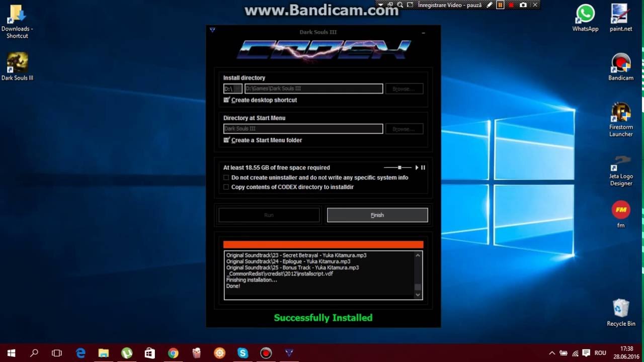Screen dimensions: 644x362
Task: Open Windows Store from the taskbar
Action: point(150,353)
